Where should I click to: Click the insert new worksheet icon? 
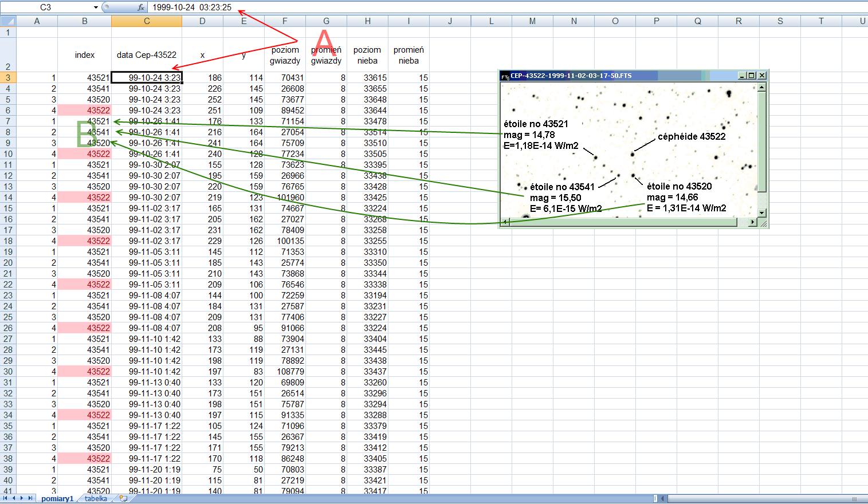tap(122, 498)
